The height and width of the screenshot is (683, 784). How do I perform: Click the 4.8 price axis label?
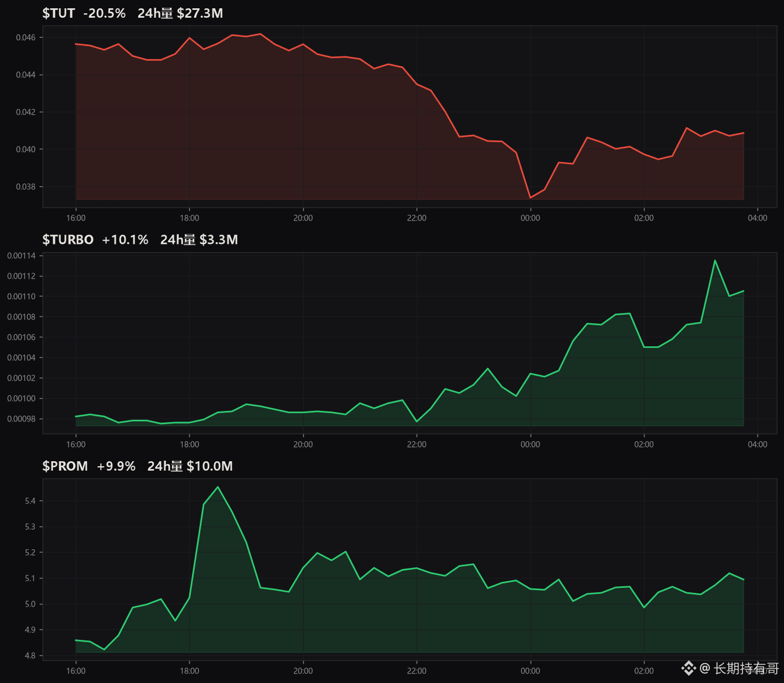(30, 656)
